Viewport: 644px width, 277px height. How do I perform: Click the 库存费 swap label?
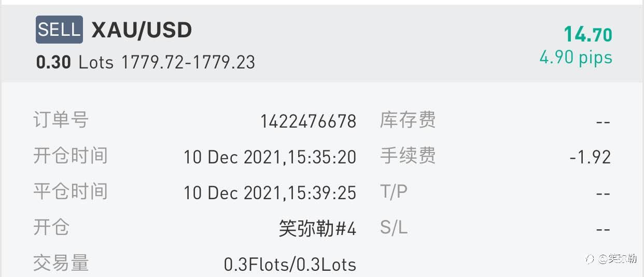[x=408, y=120]
